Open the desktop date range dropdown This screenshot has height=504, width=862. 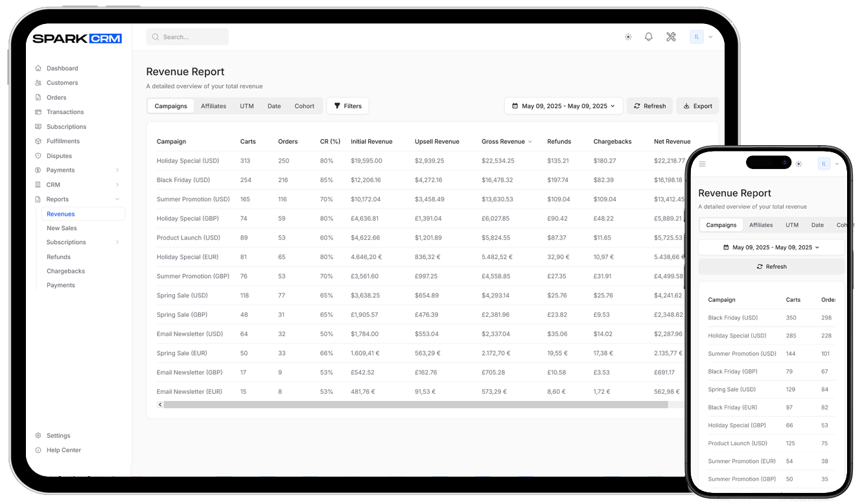[563, 106]
